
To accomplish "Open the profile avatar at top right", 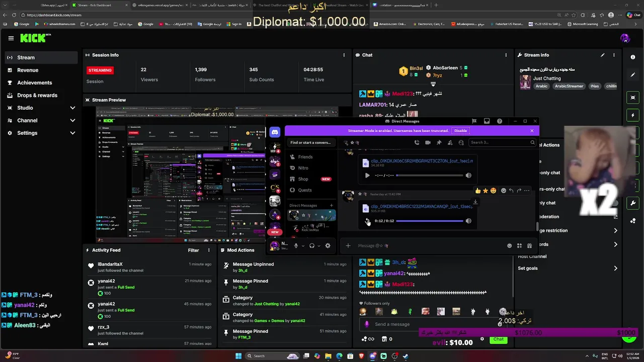I will point(625,38).
